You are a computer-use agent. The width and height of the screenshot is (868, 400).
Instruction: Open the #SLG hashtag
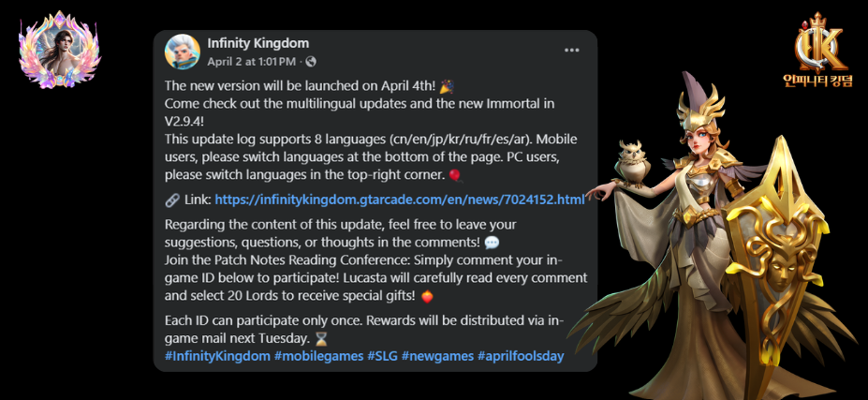tap(383, 356)
